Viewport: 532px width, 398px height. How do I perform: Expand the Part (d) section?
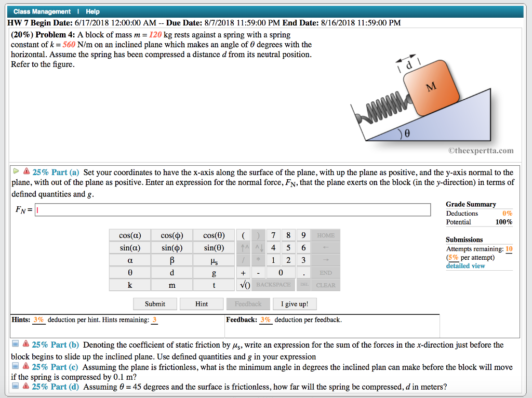[15, 387]
